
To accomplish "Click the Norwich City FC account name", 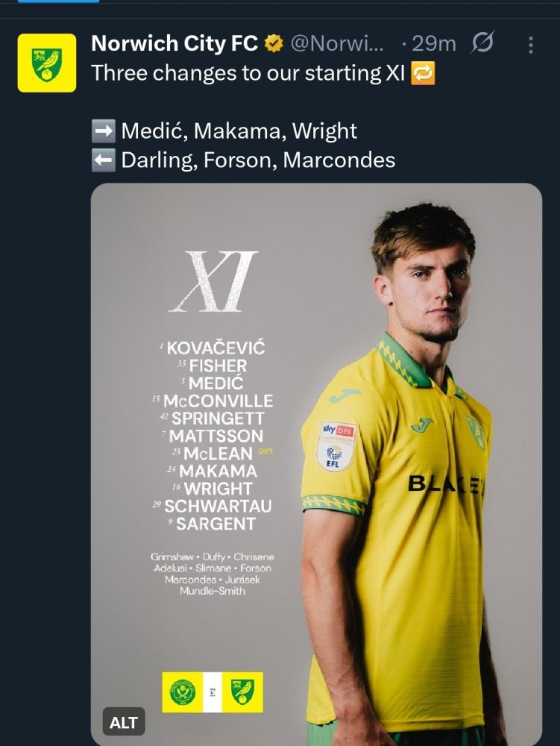I will coord(174,44).
